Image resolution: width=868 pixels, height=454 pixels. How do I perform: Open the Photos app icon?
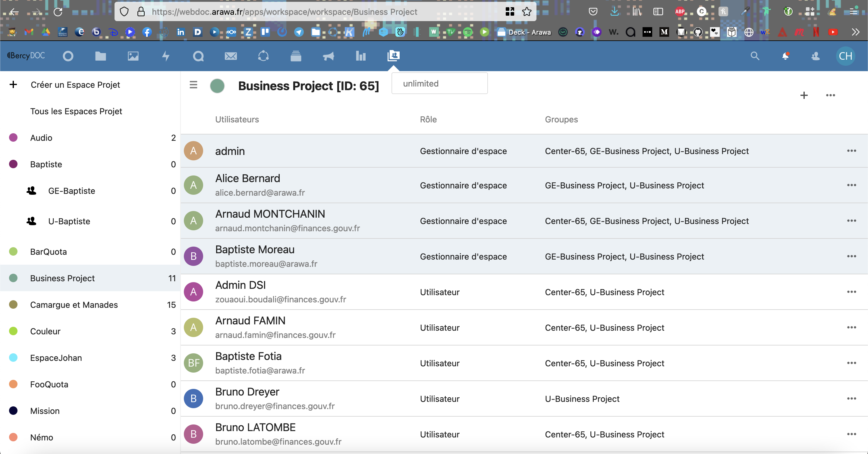(133, 55)
